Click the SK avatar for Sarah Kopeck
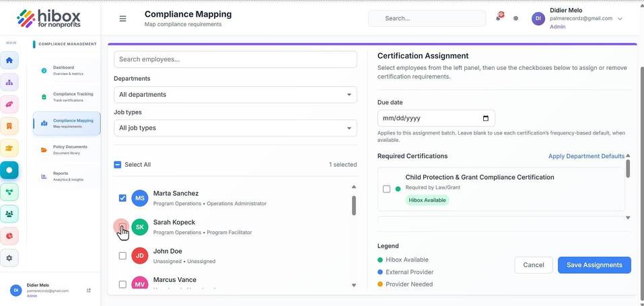Image resolution: width=644 pixels, height=306 pixels. 140,227
